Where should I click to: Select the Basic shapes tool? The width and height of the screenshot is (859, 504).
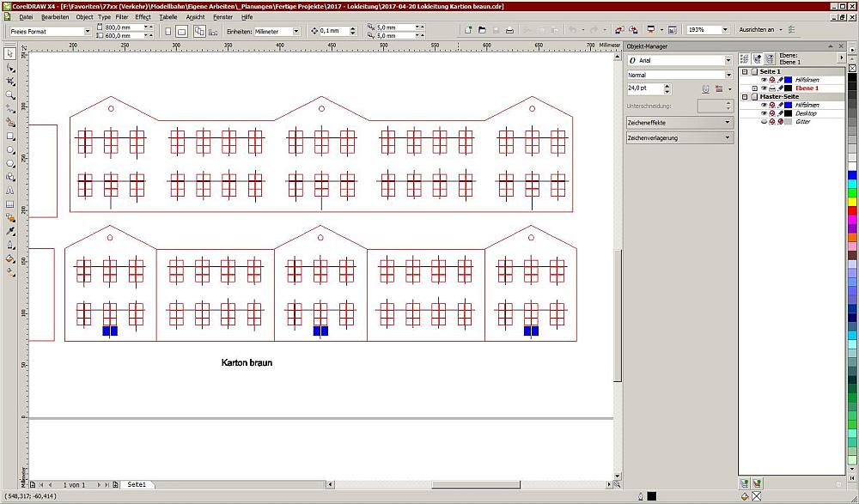pos(9,177)
